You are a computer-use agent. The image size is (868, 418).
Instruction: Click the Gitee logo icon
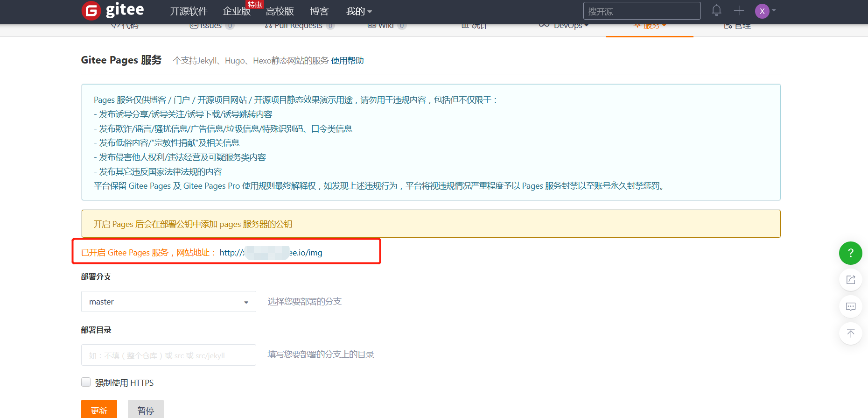click(91, 11)
